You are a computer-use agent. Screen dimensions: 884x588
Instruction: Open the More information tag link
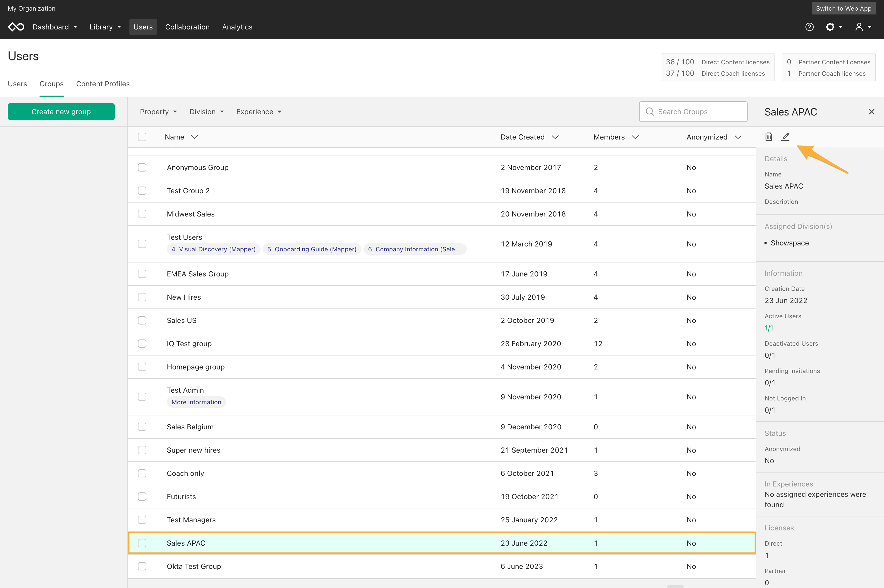point(196,402)
